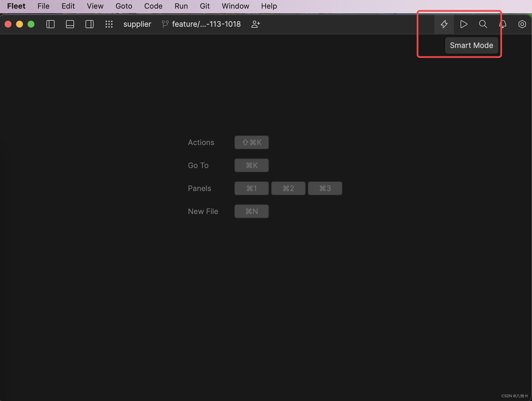Open the Help menu
Screen dimensions: 532x401
pos(269,6)
